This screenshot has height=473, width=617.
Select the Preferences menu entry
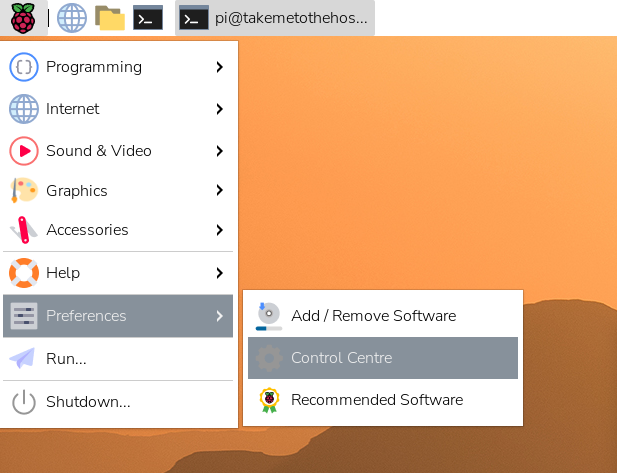tap(118, 316)
